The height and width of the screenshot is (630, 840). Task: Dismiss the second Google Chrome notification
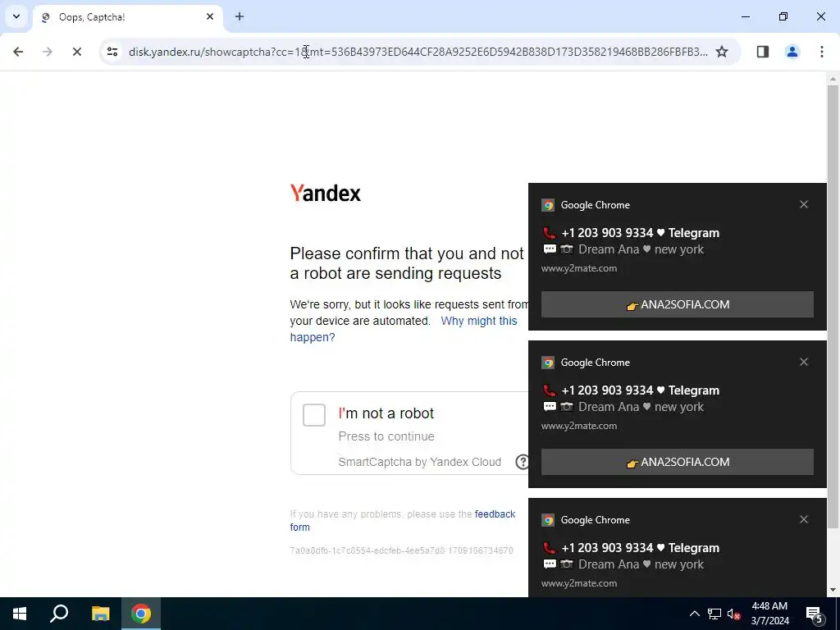(804, 362)
